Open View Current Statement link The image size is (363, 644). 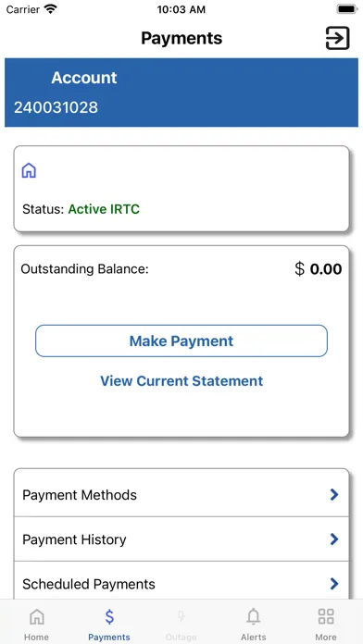181,380
